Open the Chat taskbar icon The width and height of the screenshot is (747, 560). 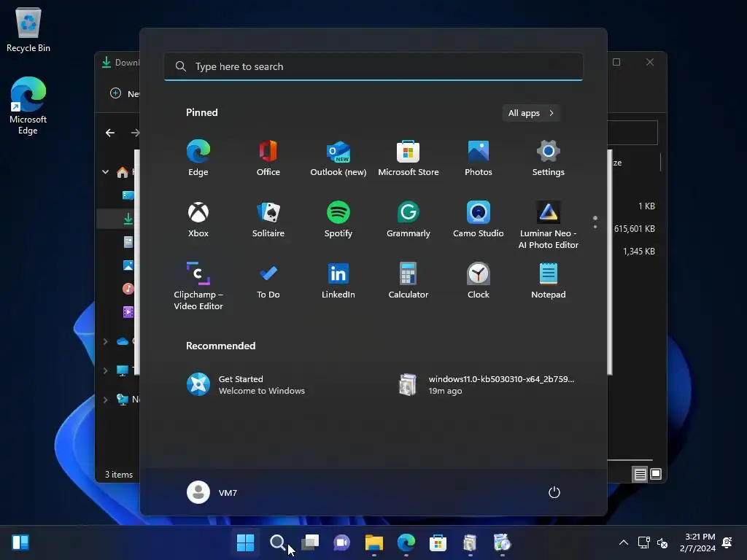(341, 542)
